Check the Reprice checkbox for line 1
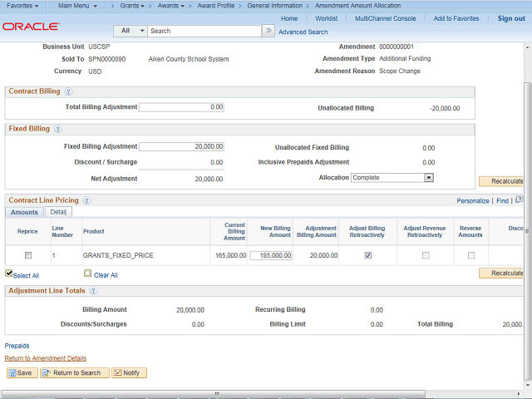 coord(28,255)
